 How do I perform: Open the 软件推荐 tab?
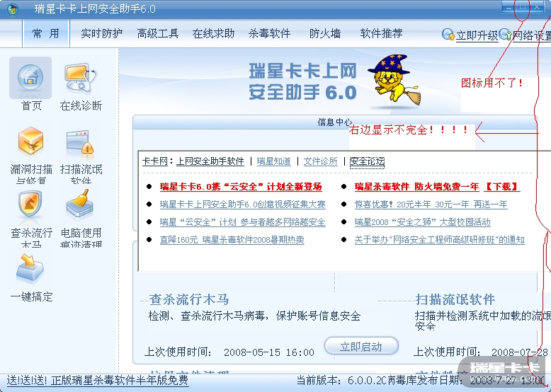click(381, 33)
